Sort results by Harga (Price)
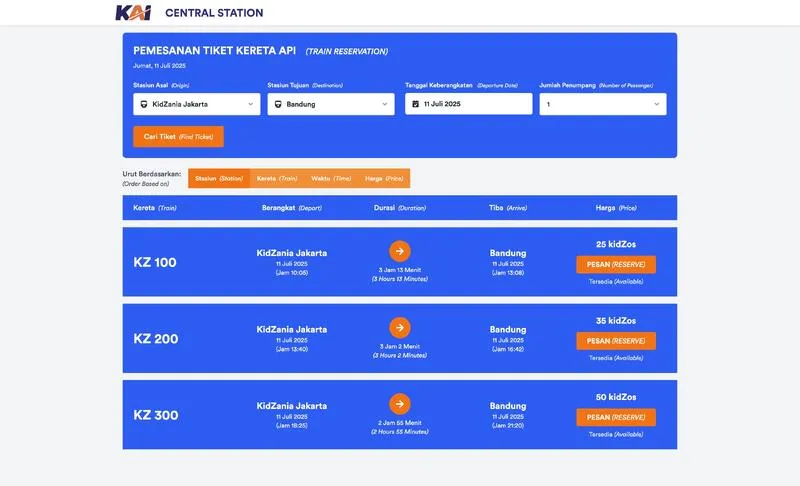This screenshot has height=486, width=800. click(x=384, y=178)
